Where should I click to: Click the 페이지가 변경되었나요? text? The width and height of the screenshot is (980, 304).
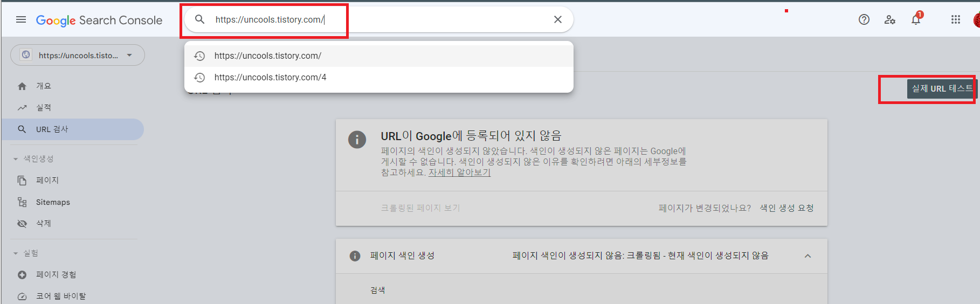[705, 208]
